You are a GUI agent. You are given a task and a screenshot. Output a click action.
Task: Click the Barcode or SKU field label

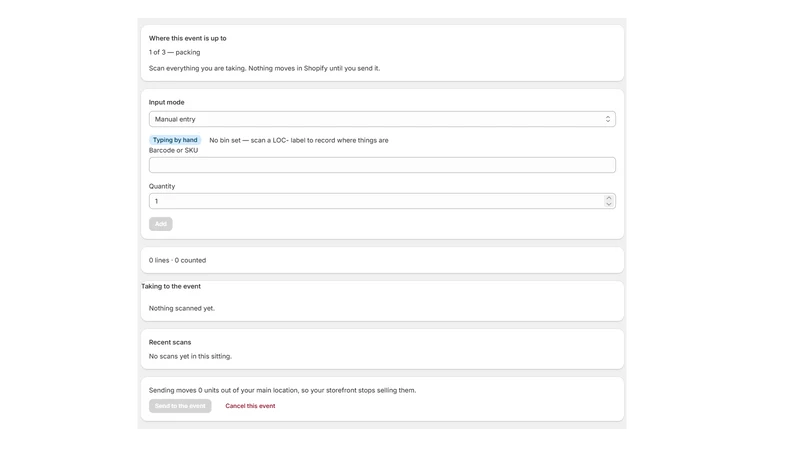(173, 151)
